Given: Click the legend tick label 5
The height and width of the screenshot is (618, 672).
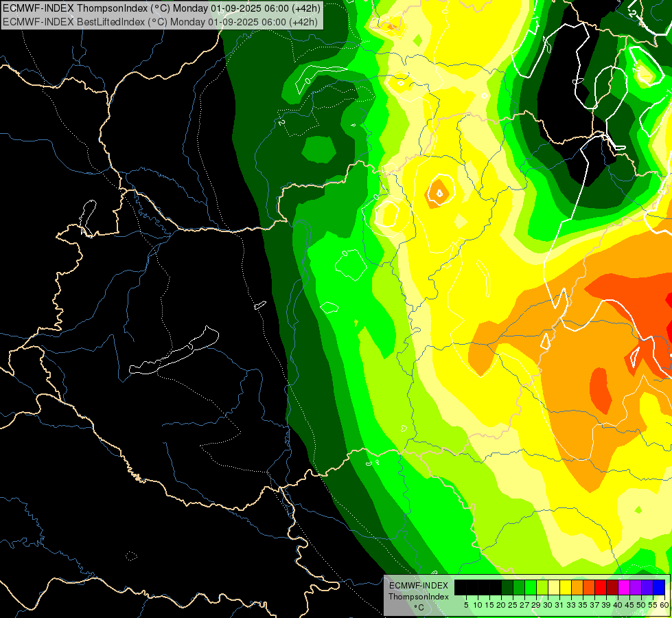Looking at the screenshot, I should pos(466,605).
